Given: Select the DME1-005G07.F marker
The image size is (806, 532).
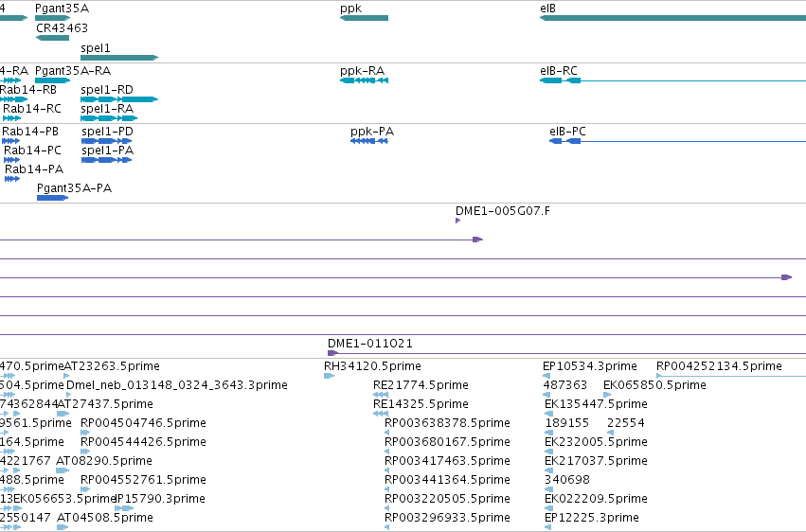Looking at the screenshot, I should 458,221.
